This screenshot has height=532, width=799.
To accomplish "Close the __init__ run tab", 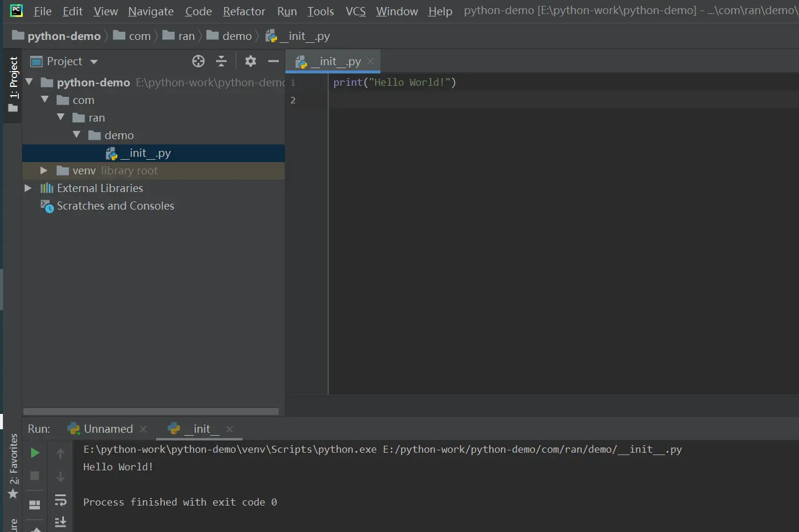I will (x=230, y=429).
